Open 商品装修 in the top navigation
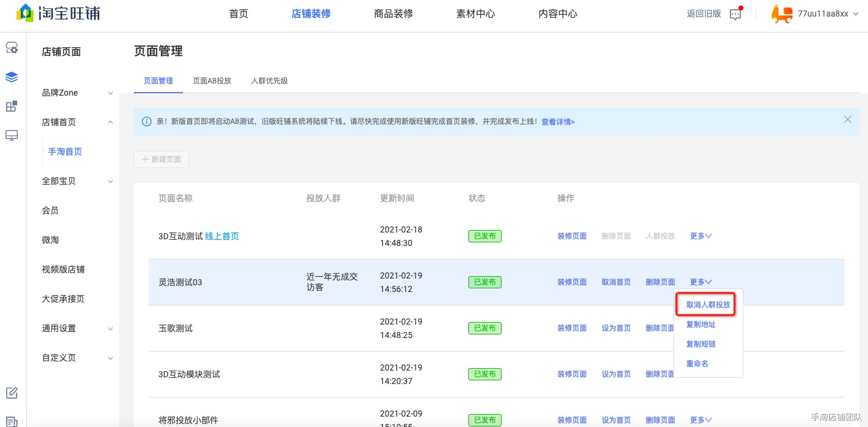The height and width of the screenshot is (427, 868). click(393, 13)
